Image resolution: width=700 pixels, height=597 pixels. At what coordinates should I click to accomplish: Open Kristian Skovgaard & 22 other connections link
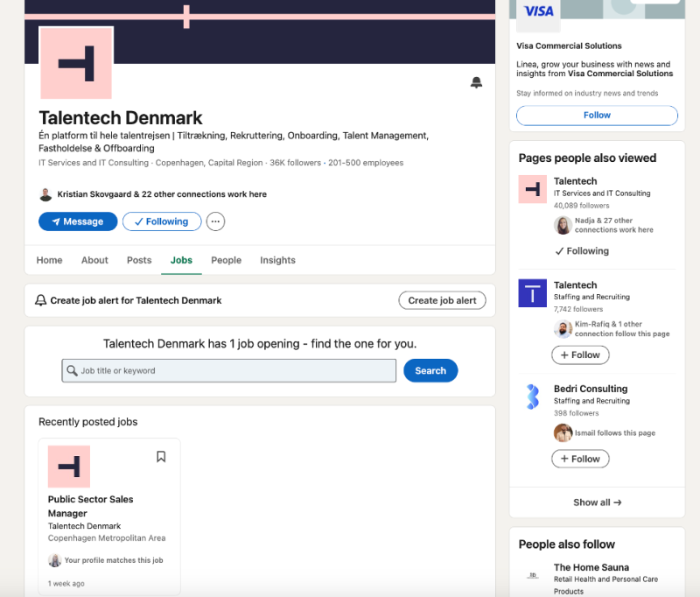click(162, 194)
